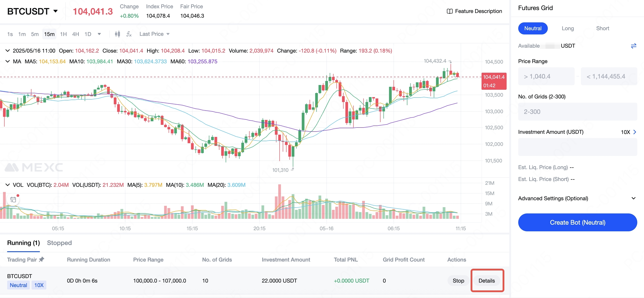Switch to the Stopped tab
Screen dimensions: 644x298
59,243
